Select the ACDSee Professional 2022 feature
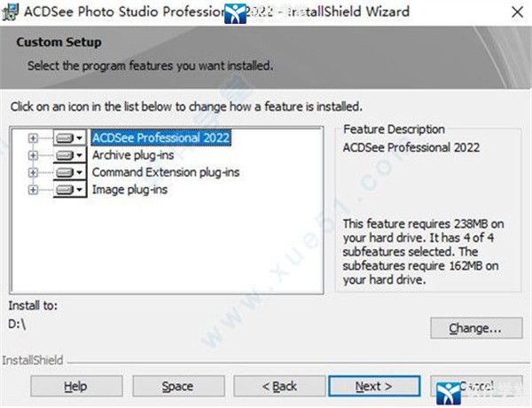Screen dimensions: 532x408 point(161,137)
